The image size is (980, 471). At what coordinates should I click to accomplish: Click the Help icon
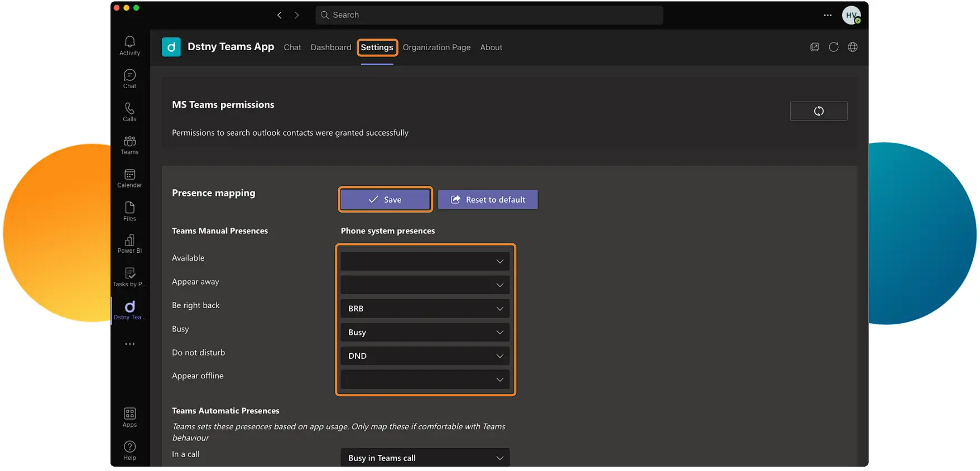pos(129,450)
